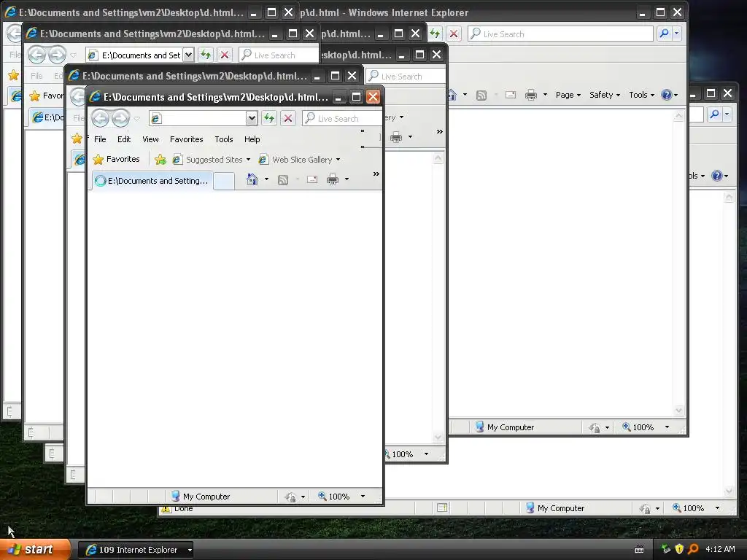Open the zoom dropdown arrow in the front window status bar
The width and height of the screenshot is (747, 560).
[363, 496]
